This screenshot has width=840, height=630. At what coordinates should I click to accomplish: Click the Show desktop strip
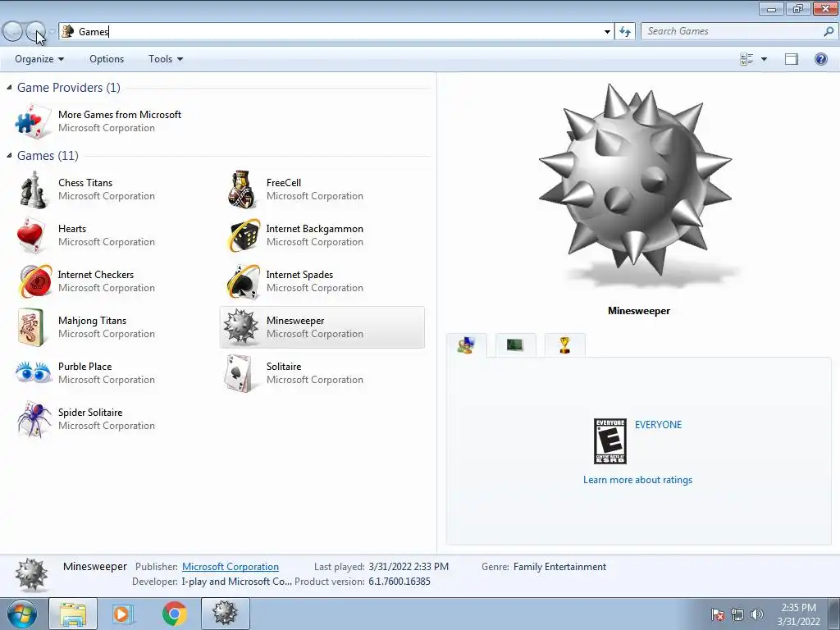coord(835,614)
